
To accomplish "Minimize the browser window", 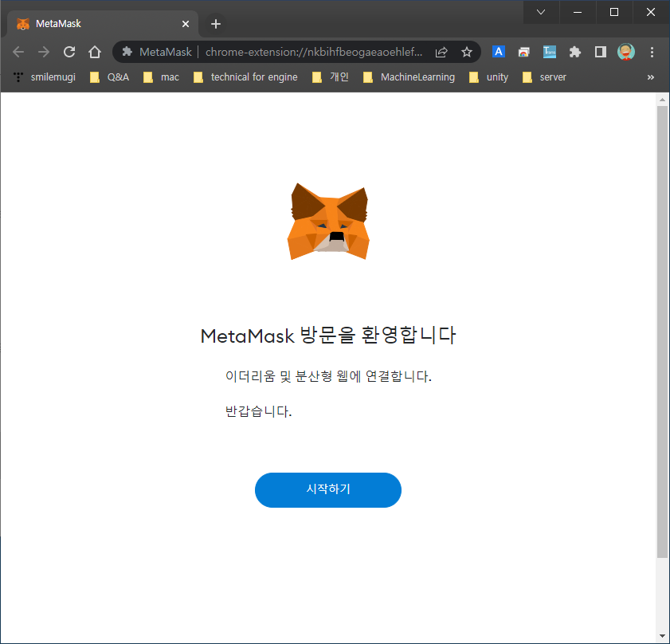I will 578,12.
